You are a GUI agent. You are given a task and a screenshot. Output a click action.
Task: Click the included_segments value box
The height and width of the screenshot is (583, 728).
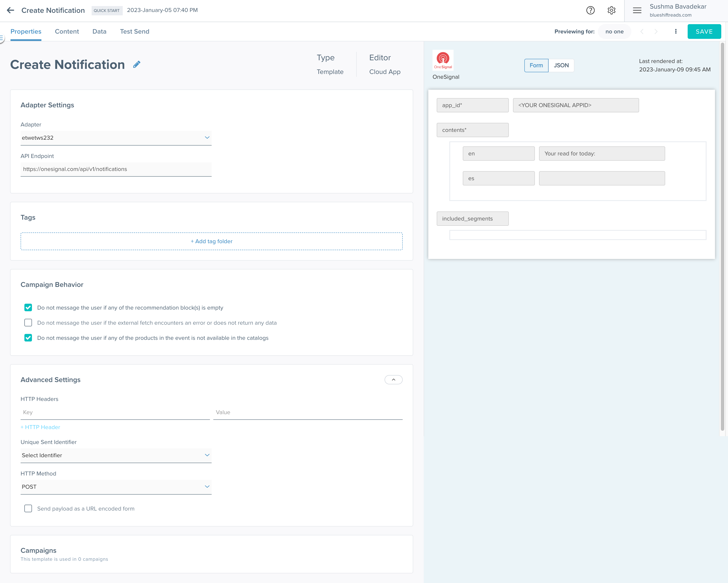[x=578, y=235]
